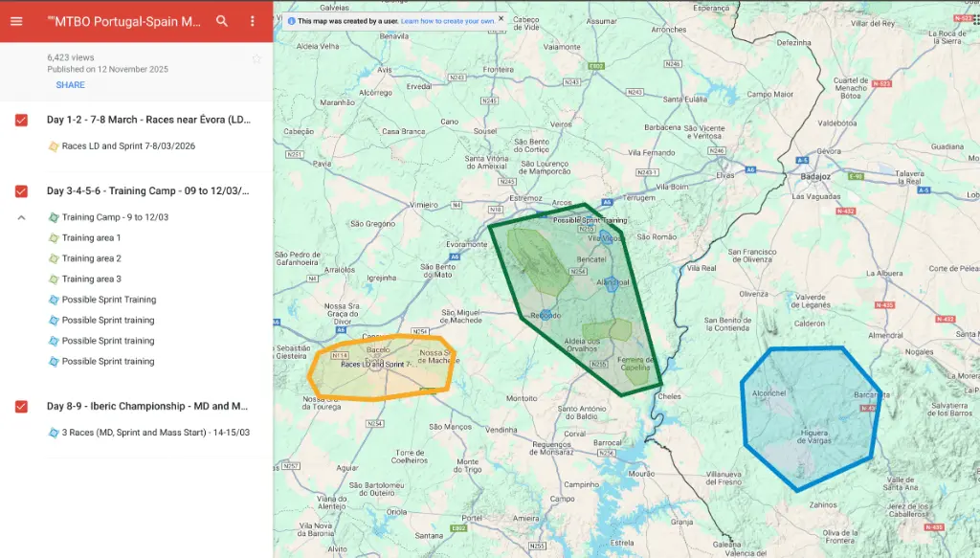This screenshot has width=980, height=558.
Task: Click the search magnifier icon
Action: tap(222, 21)
